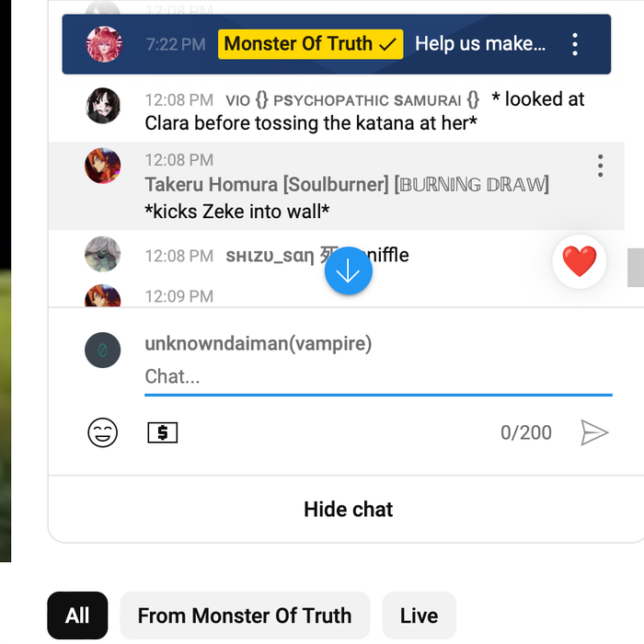
Task: Click unknowndaiman's own avatar beside chat input
Action: click(x=102, y=351)
